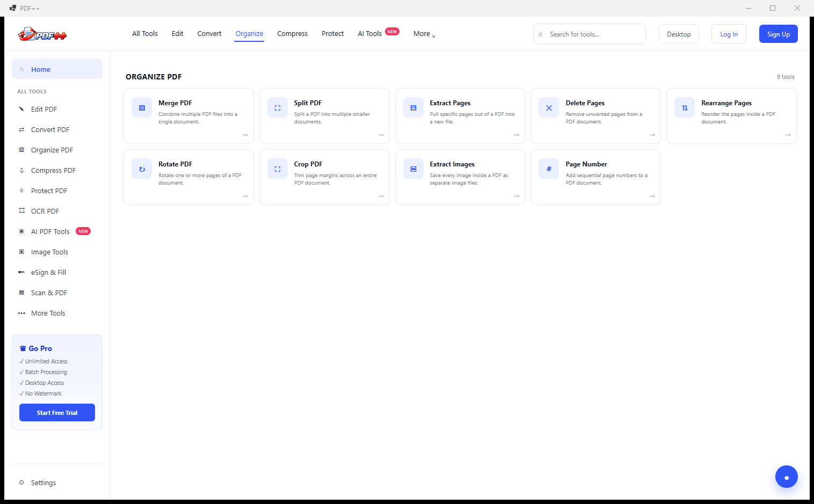The image size is (814, 504).
Task: Switch to the Convert tab
Action: click(209, 34)
